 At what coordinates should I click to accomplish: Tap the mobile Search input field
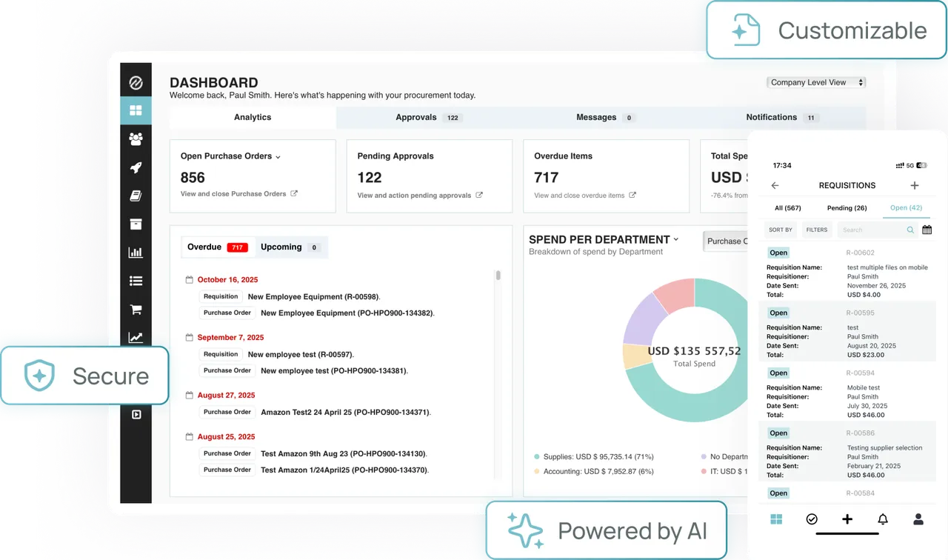(878, 230)
